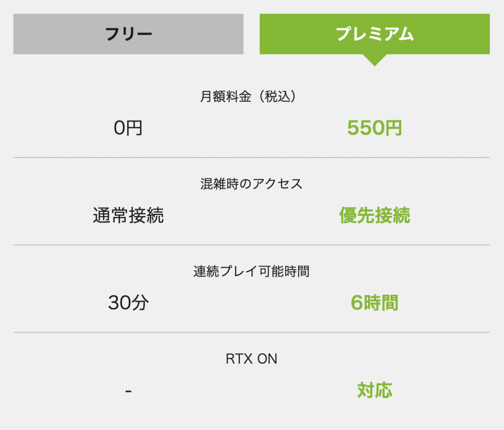Screen dimensions: 504x430
Task: Click divider line above RTX ON row
Action: [x=252, y=332]
